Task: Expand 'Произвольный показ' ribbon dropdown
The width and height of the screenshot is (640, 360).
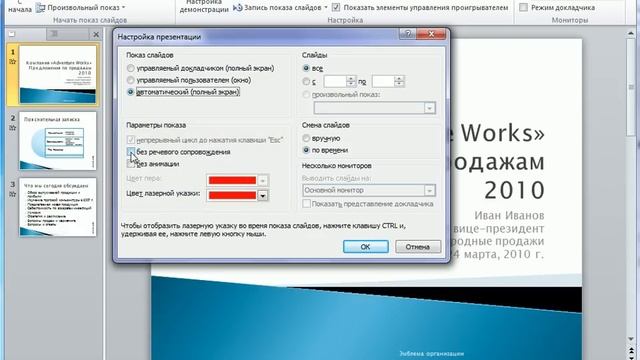Action: click(123, 7)
